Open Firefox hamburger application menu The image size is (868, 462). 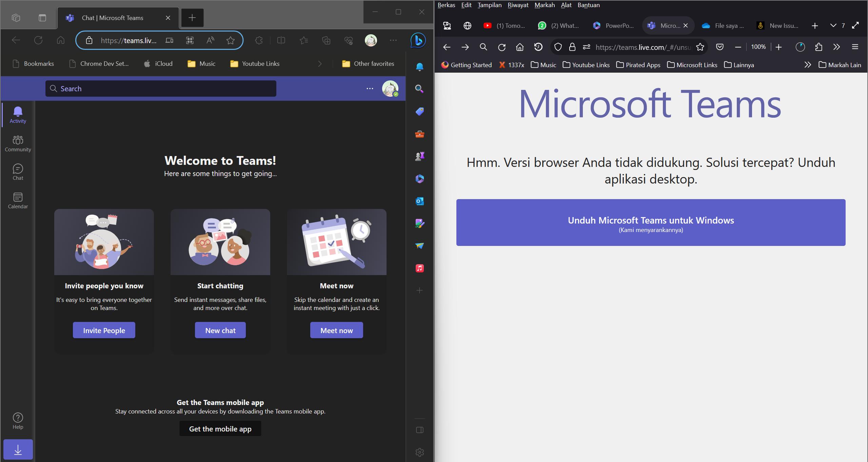tap(855, 47)
